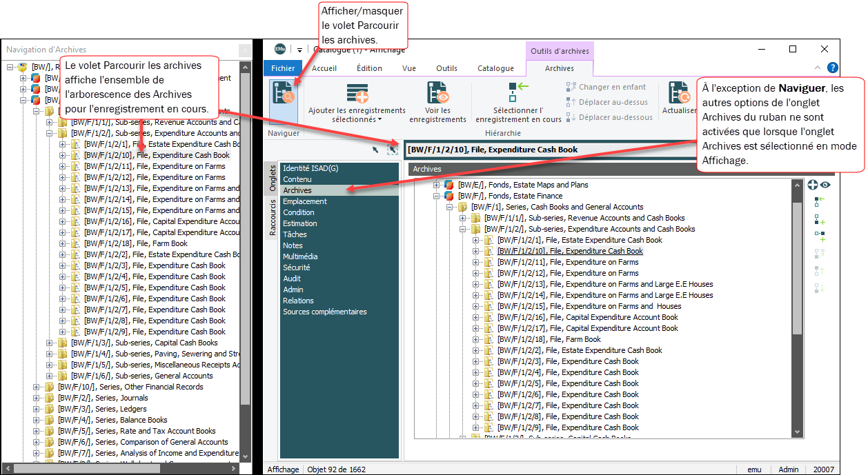
Task: Click Sélectionner l'enregistrement en cours ribbon icon
Action: pos(517,92)
